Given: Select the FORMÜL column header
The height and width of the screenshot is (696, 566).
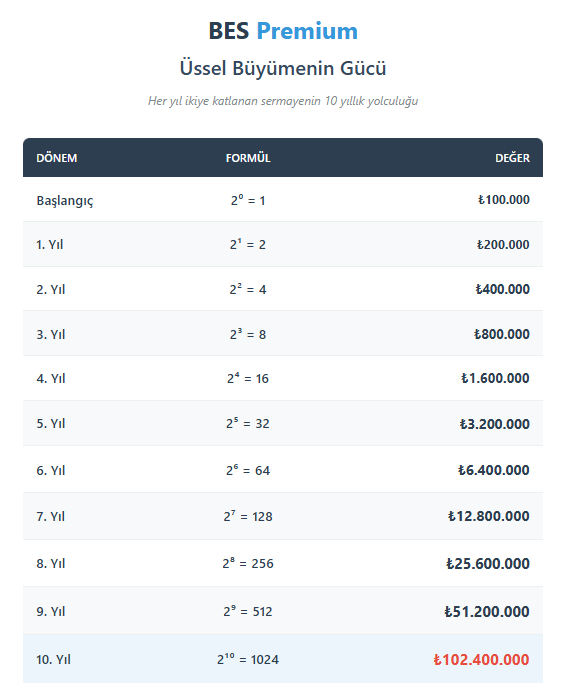Looking at the screenshot, I should 248,158.
